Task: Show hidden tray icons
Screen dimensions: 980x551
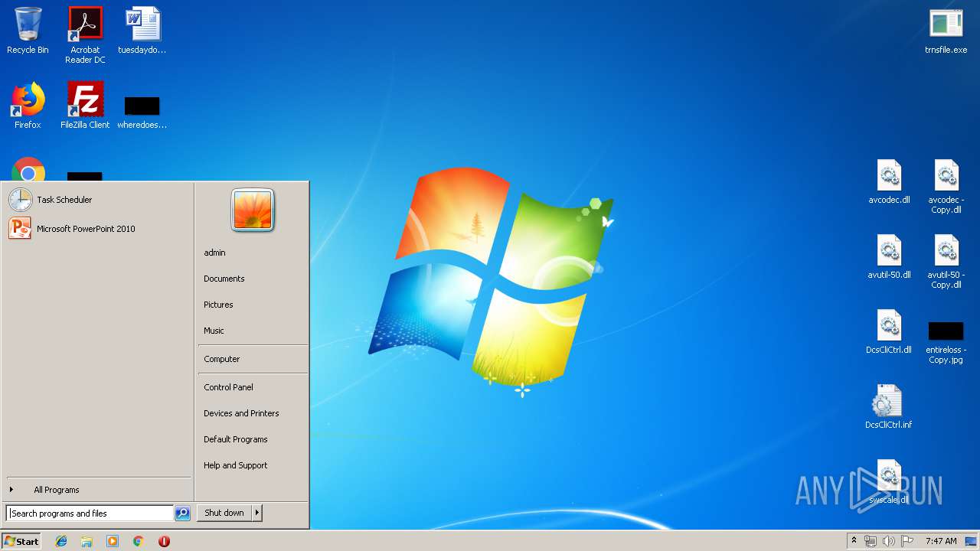Action: pos(854,541)
